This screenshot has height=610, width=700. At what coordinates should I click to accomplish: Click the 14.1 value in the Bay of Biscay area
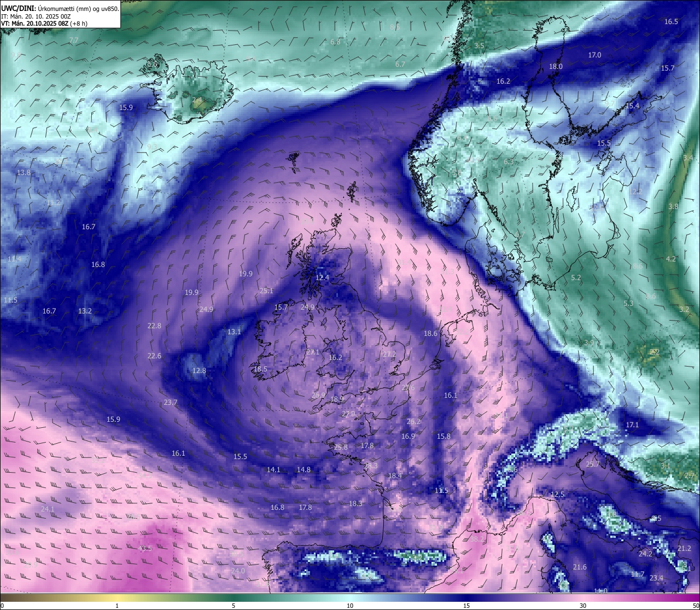(x=273, y=470)
